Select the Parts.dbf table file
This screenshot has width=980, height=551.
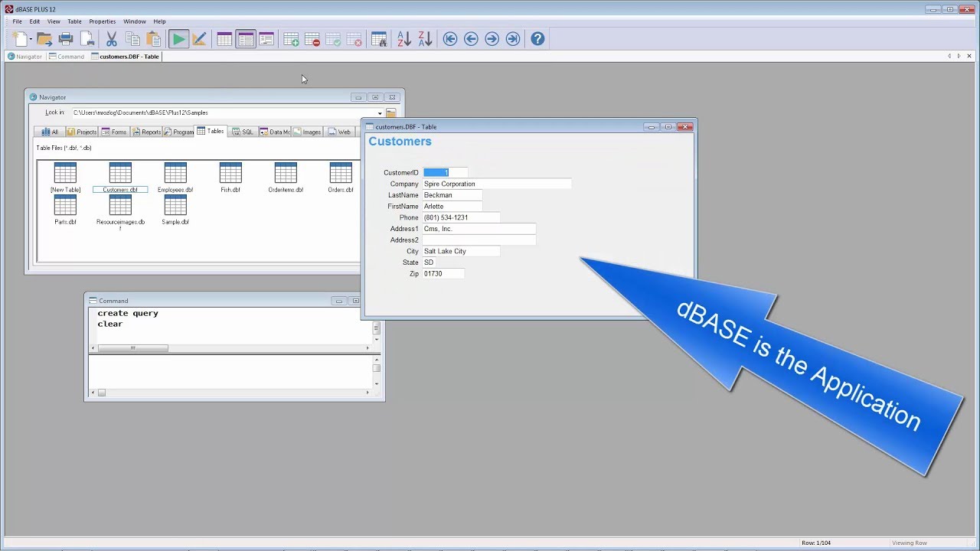[x=65, y=210]
